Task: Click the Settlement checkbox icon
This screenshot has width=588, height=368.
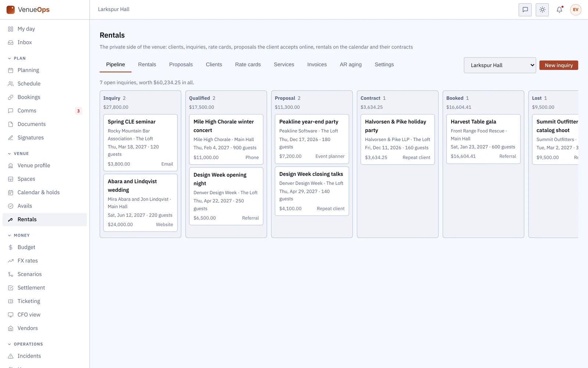Action: [11, 288]
